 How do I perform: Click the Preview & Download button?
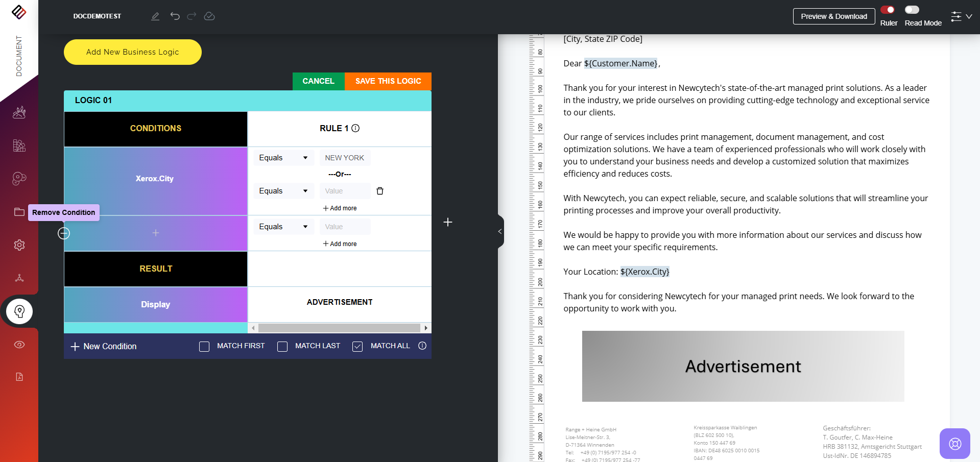(833, 16)
